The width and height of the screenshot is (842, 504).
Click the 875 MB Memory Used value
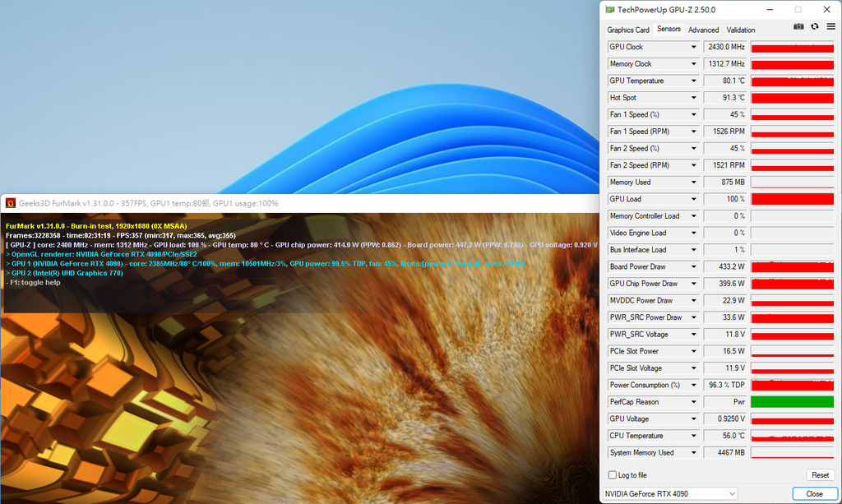[x=725, y=183]
